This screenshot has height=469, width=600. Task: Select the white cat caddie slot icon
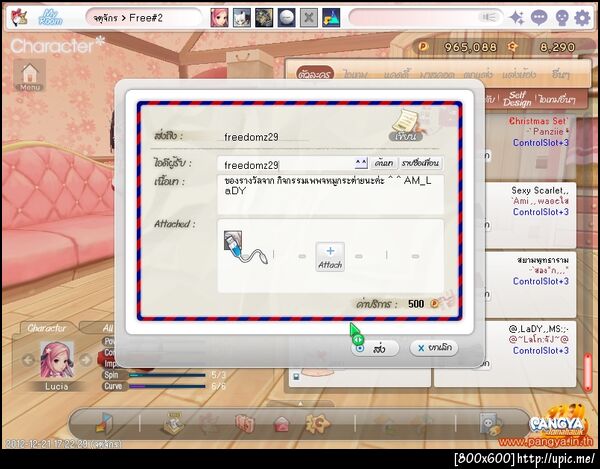point(242,18)
